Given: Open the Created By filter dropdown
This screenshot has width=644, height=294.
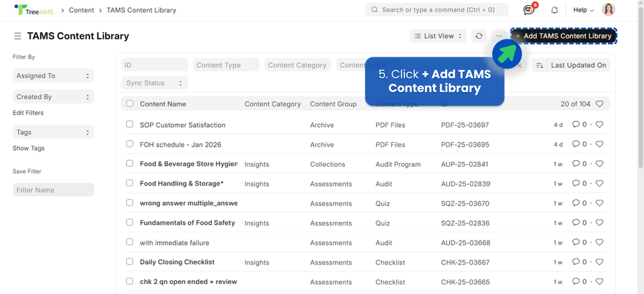Looking at the screenshot, I should coord(53,97).
